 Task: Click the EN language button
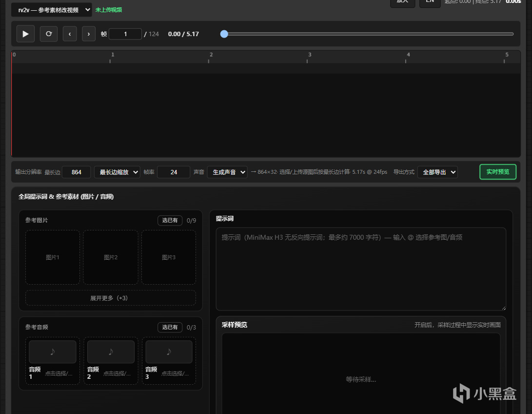[430, 2]
